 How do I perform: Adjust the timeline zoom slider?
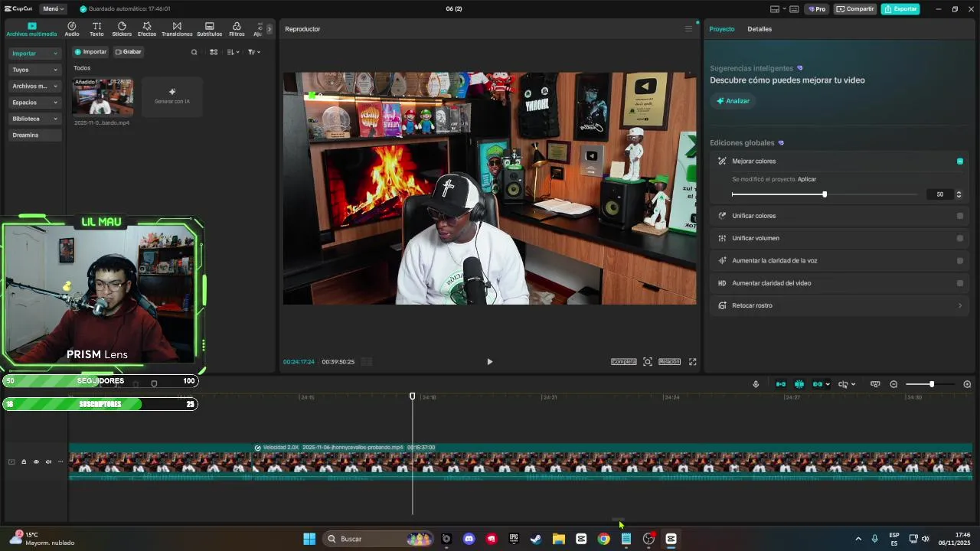coord(931,384)
